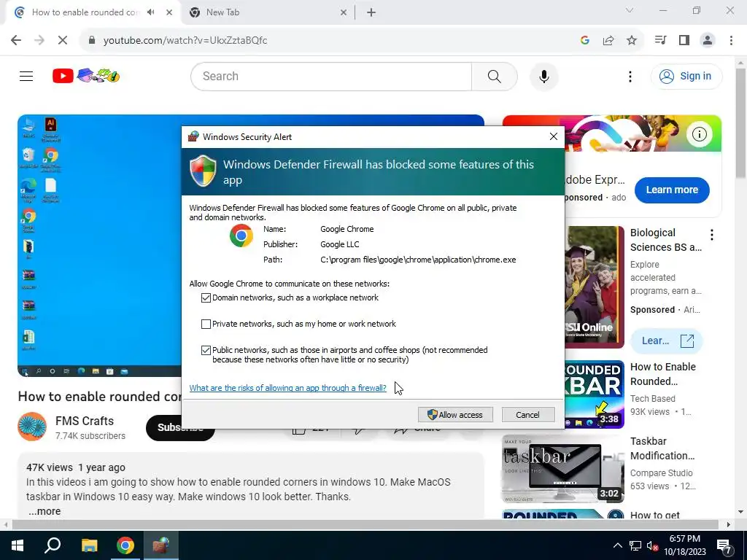Click Allow access button
This screenshot has height=560, width=747.
[455, 415]
